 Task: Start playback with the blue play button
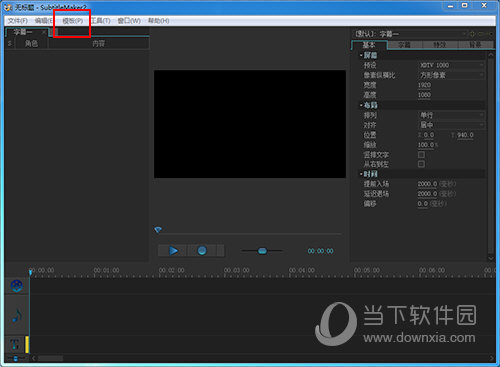pos(173,251)
